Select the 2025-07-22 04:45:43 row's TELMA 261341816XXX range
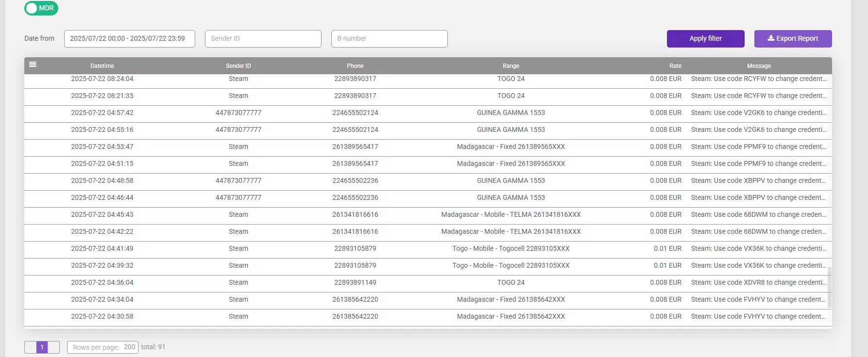This screenshot has height=357, width=868. [x=511, y=214]
